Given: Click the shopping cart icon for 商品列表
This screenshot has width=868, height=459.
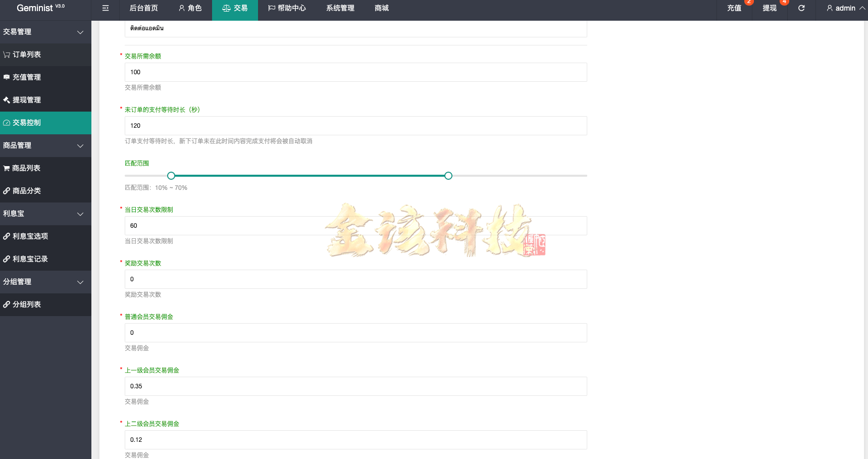Looking at the screenshot, I should coord(7,168).
